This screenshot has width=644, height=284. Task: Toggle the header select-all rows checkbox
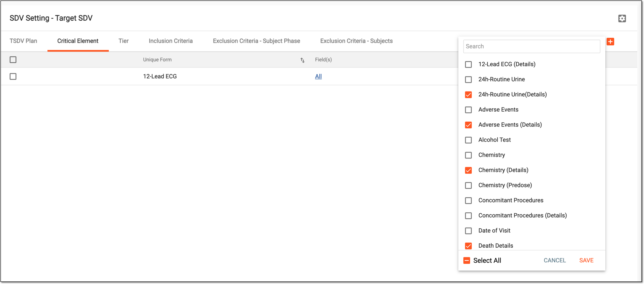[x=13, y=60]
